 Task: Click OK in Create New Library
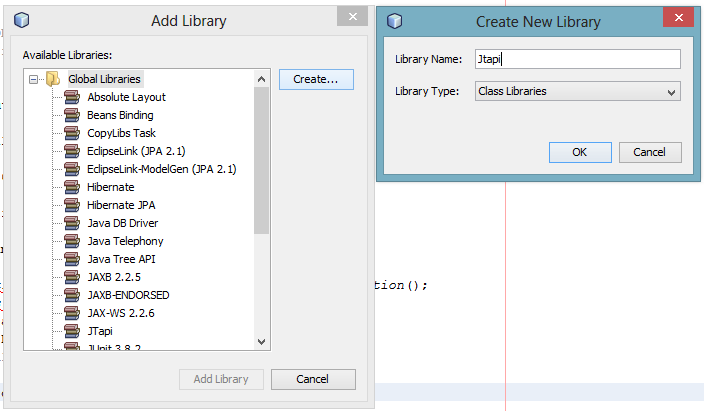pos(580,152)
